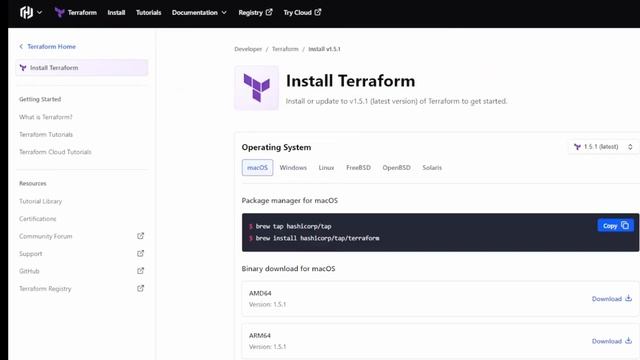
Task: Click the brew install hashicorp/tap/terraform line
Action: pyautogui.click(x=318, y=238)
